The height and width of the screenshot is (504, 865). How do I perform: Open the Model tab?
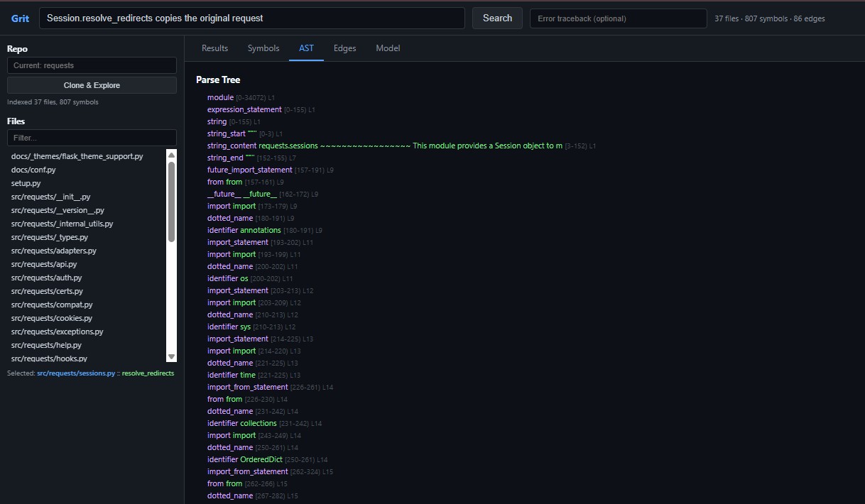pyautogui.click(x=388, y=48)
